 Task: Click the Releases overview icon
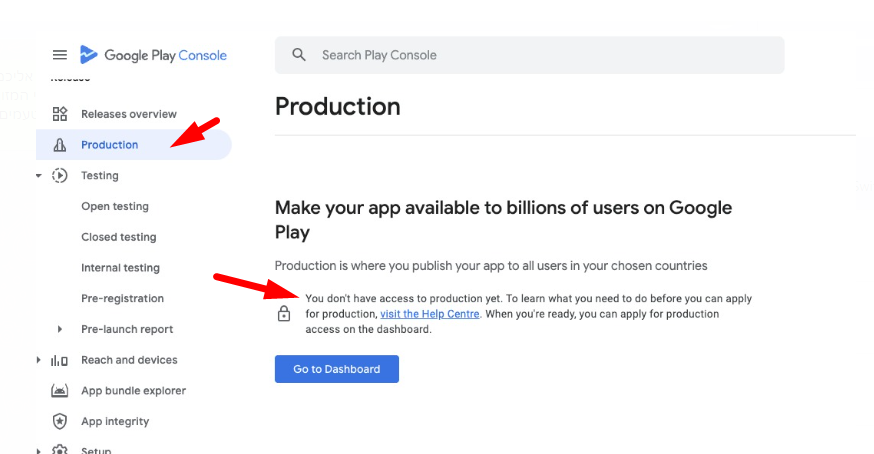60,114
